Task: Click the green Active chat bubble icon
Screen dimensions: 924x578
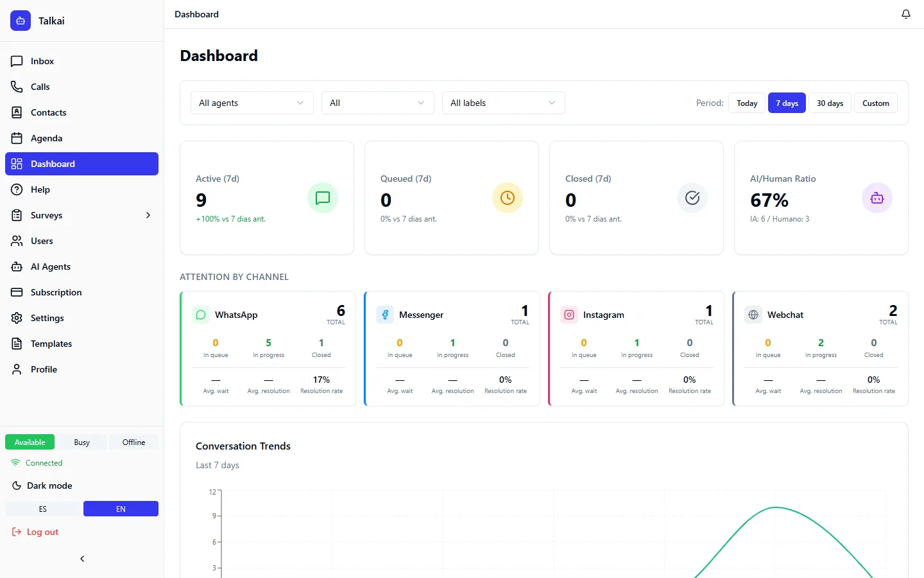Action: pyautogui.click(x=323, y=198)
